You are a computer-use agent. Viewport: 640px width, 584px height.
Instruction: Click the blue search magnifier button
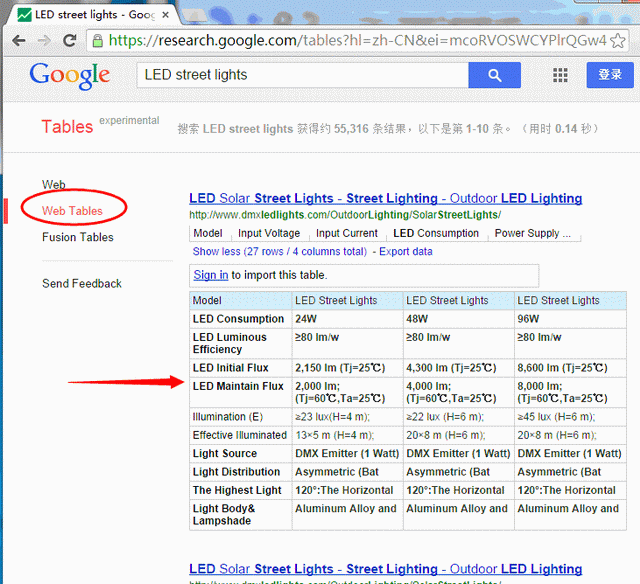pyautogui.click(x=495, y=76)
